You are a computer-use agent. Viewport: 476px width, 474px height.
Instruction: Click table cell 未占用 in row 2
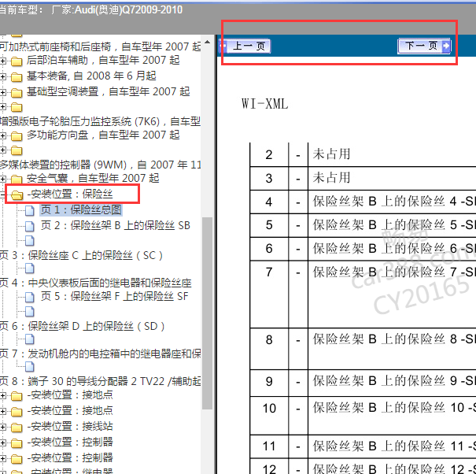[331, 154]
